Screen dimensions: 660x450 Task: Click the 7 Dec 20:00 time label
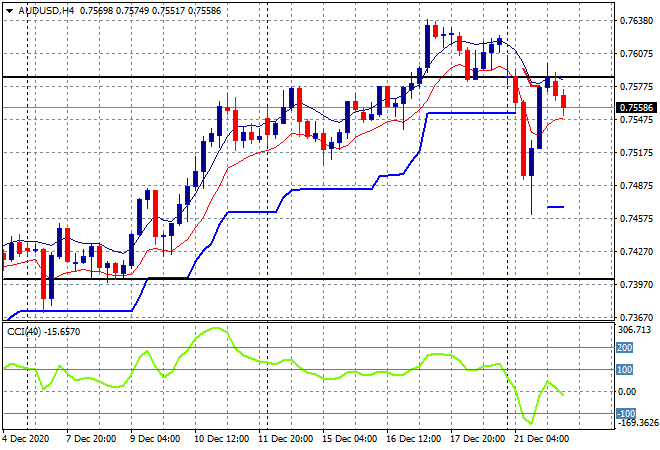[91, 439]
